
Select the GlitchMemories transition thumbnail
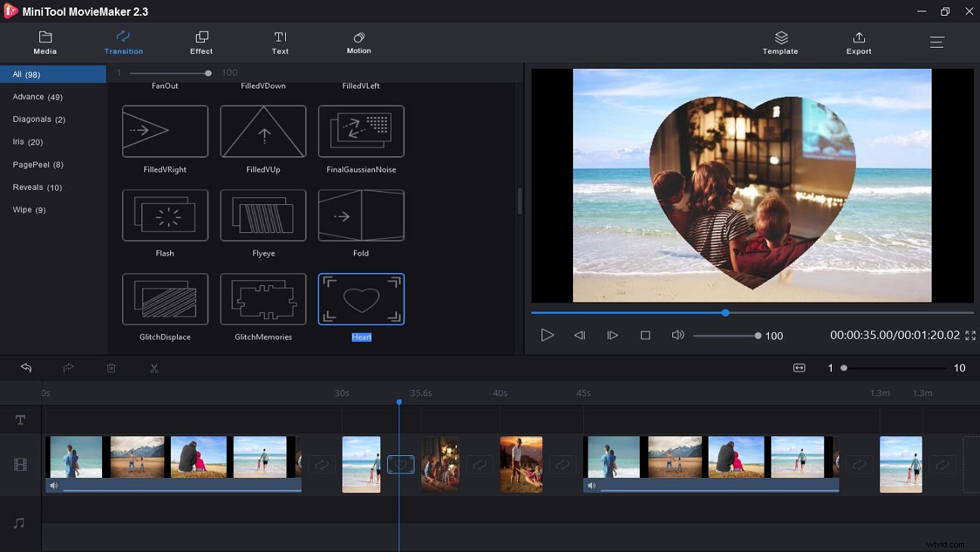pos(263,299)
